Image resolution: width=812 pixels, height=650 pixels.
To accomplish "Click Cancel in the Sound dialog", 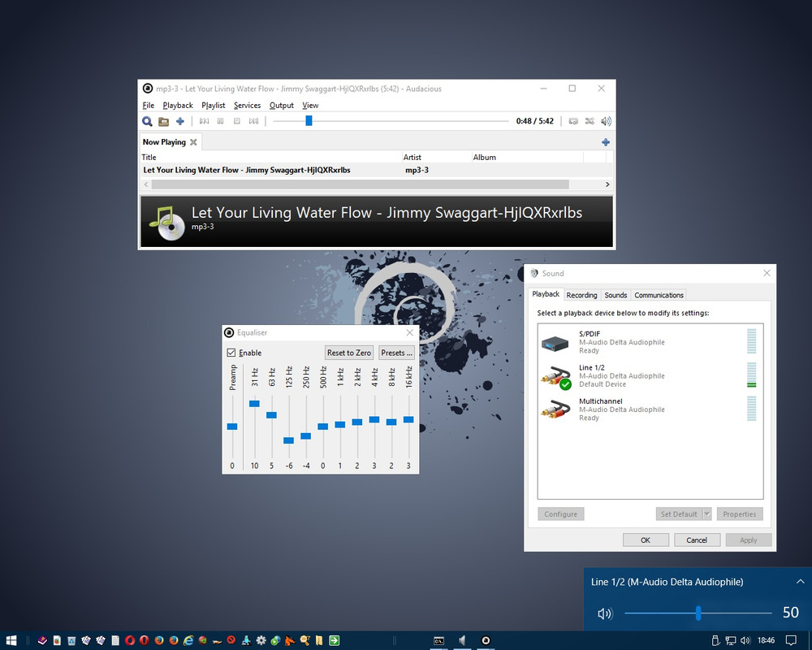I will [697, 540].
